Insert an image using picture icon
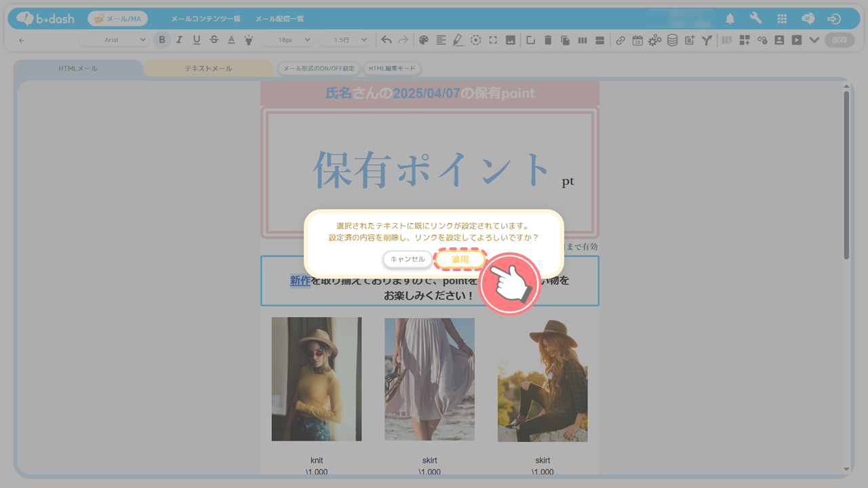The image size is (868, 488). click(x=511, y=40)
